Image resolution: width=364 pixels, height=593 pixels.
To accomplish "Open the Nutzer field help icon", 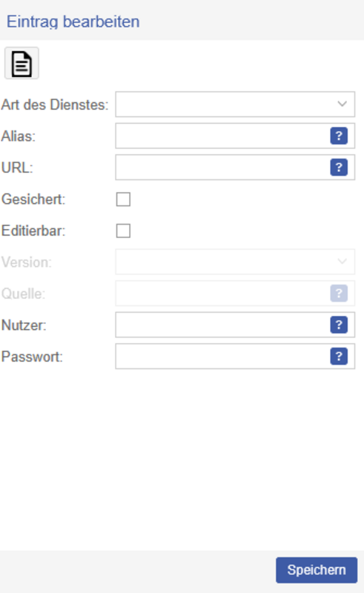I will tap(339, 325).
